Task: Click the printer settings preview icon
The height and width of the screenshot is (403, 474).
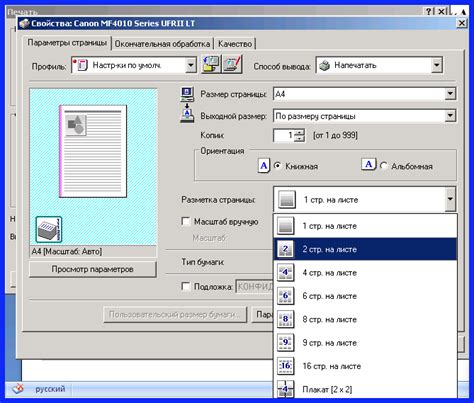Action: (x=49, y=229)
